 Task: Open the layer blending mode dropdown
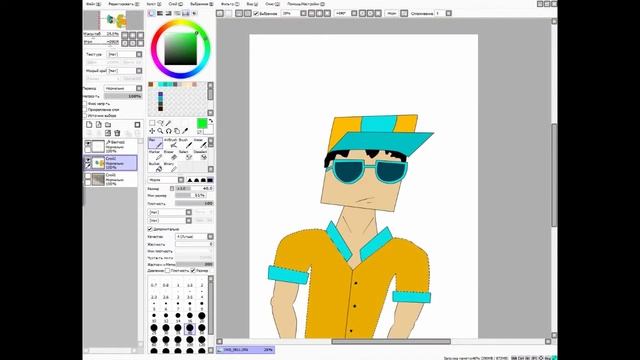123,88
